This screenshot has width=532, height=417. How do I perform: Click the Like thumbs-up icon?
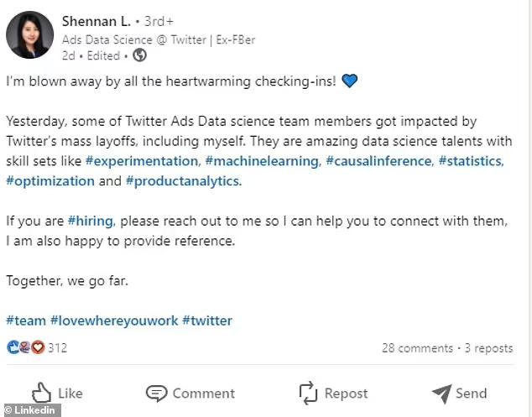(42, 393)
